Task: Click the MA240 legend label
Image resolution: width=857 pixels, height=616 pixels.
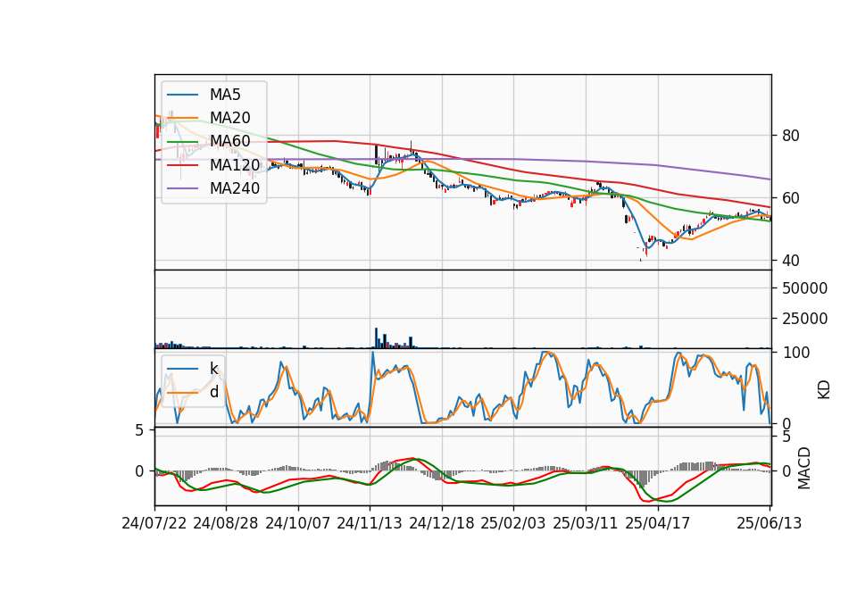Action: pos(235,188)
